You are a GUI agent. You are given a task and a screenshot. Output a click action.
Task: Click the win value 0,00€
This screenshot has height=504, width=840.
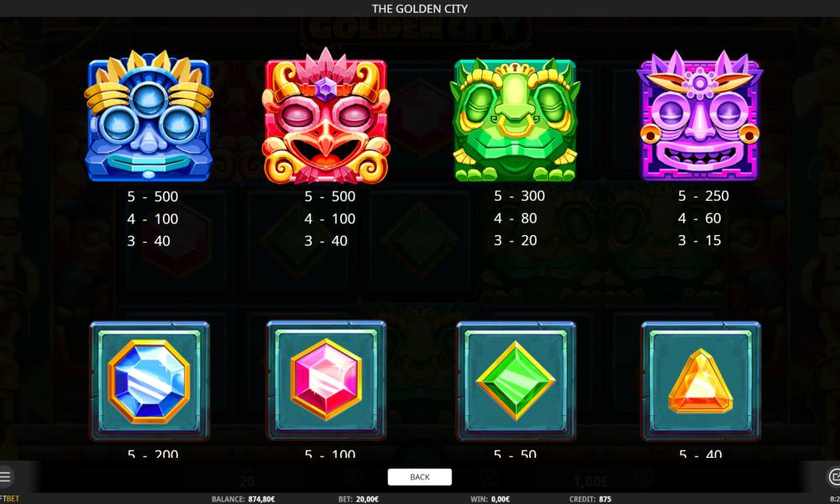click(501, 499)
